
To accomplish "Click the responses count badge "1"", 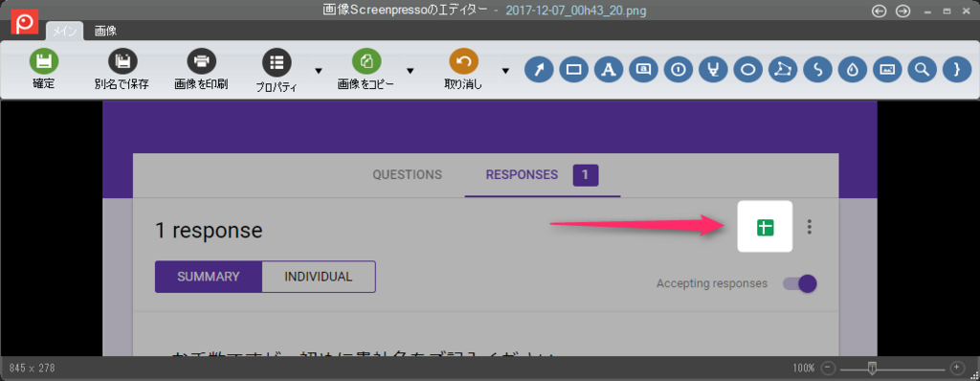I will tap(586, 175).
